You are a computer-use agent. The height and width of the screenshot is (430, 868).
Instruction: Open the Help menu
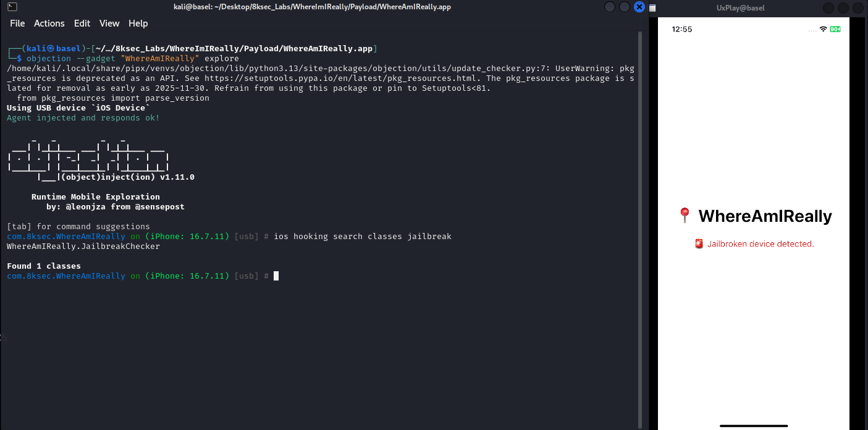click(x=138, y=23)
